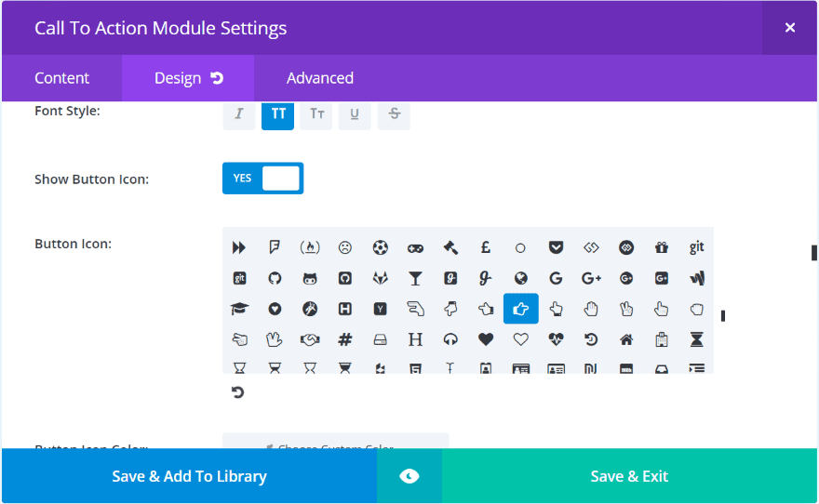The height and width of the screenshot is (504, 819).
Task: Pick the gift box icon
Action: [662, 247]
